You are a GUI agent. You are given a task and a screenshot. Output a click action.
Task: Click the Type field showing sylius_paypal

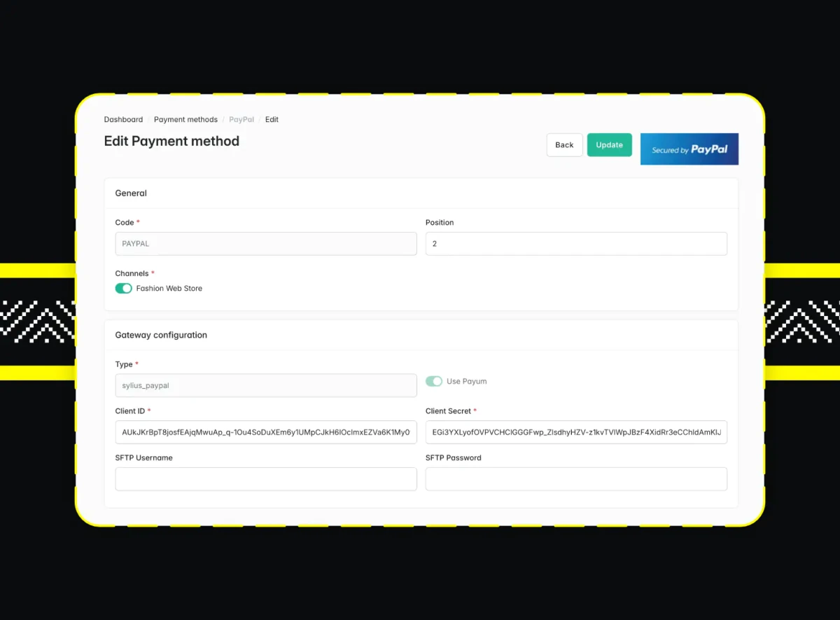coord(265,385)
